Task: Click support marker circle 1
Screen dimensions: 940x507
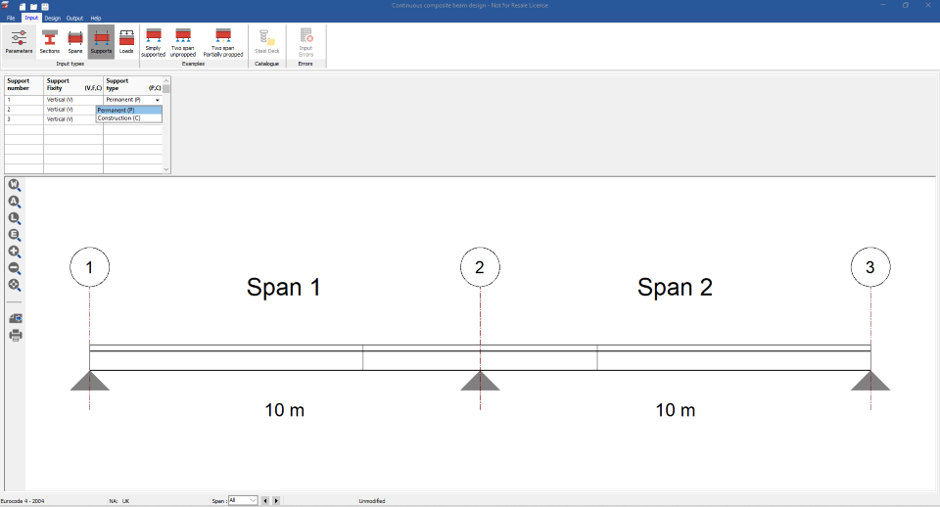Action: pos(90,267)
